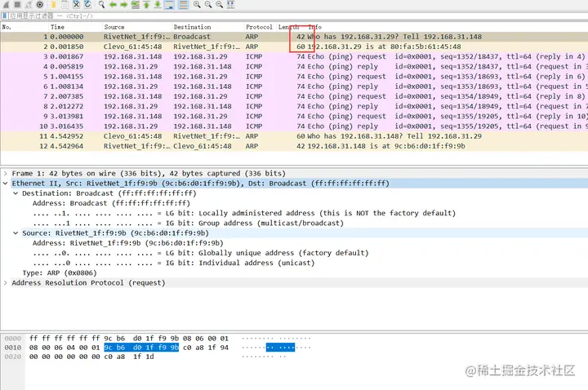588x390 pixels.
Task: Stop the running capture
Action: (x=17, y=5)
